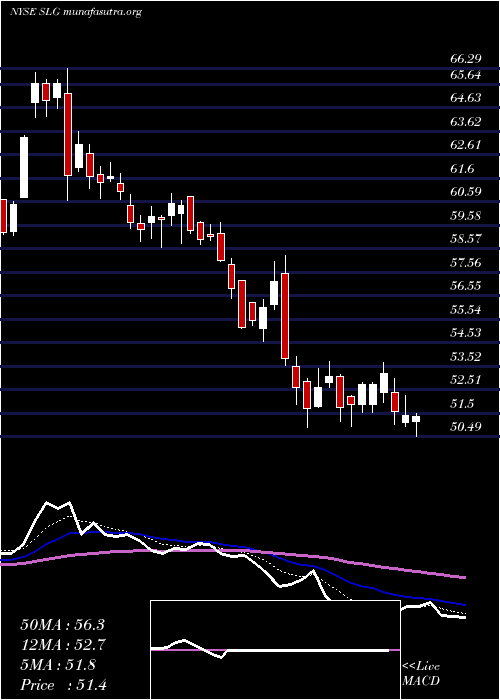Click the 57.56 price axis label
Screen dimensions: 500x700
point(465,262)
